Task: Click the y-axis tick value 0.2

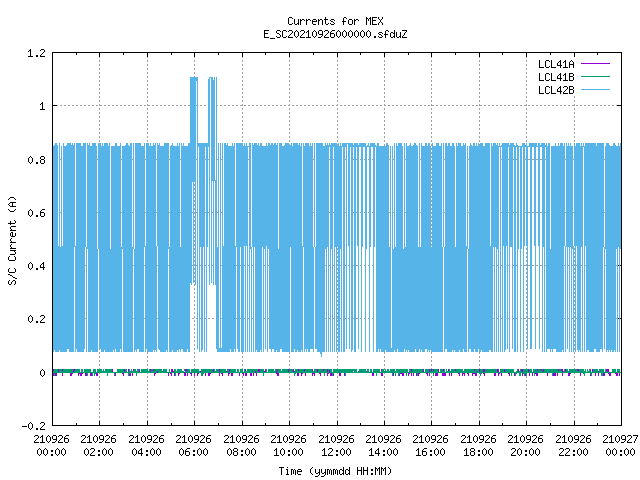Action: coord(36,320)
